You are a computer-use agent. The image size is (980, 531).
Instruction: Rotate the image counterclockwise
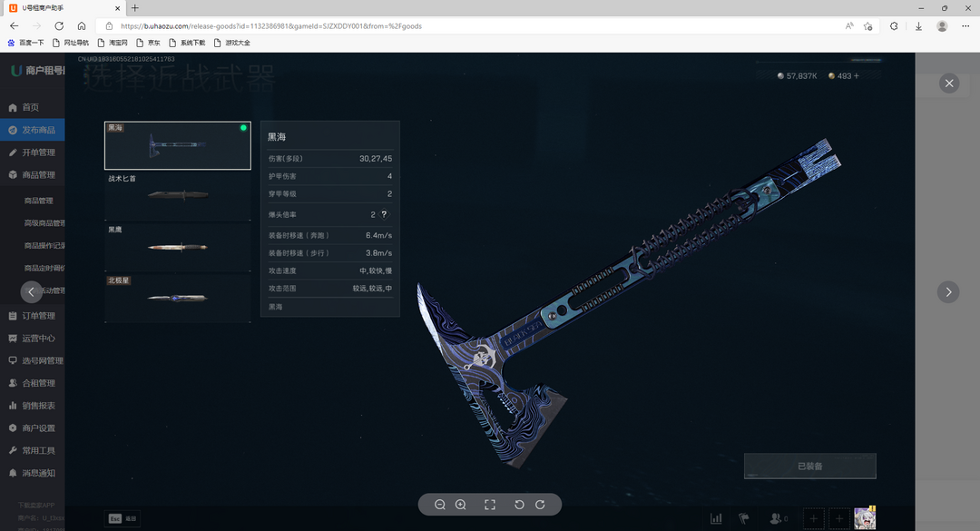point(519,505)
